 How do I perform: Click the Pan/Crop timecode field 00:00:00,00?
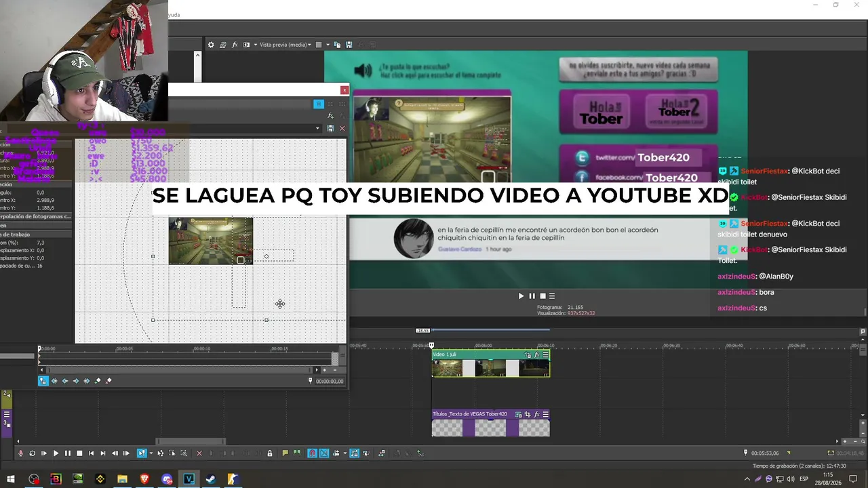coord(330,382)
